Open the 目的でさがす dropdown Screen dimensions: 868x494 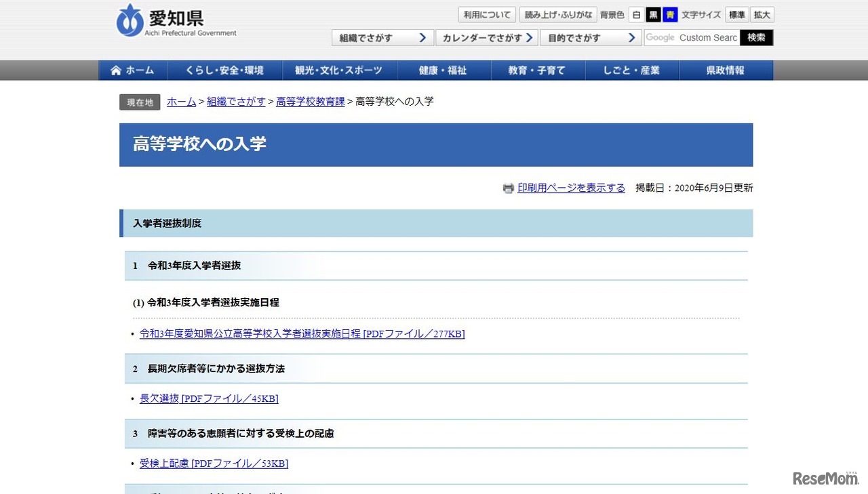(x=591, y=37)
